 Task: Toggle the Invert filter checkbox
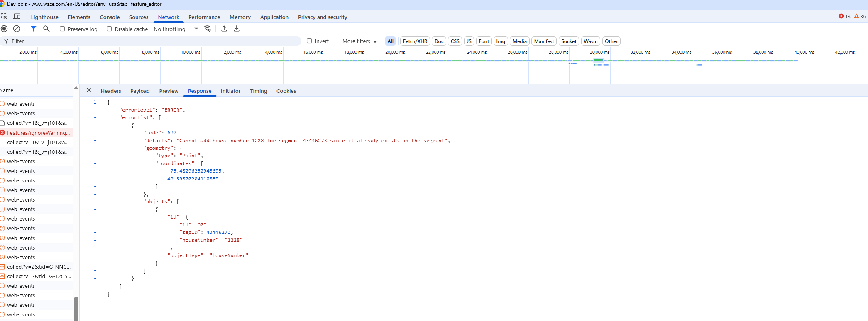coord(309,41)
